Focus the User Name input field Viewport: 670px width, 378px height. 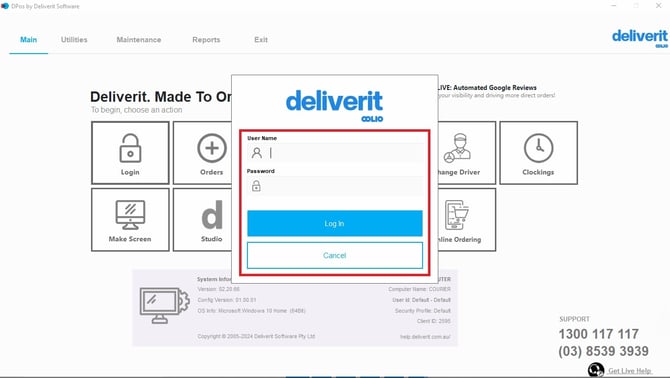point(335,153)
